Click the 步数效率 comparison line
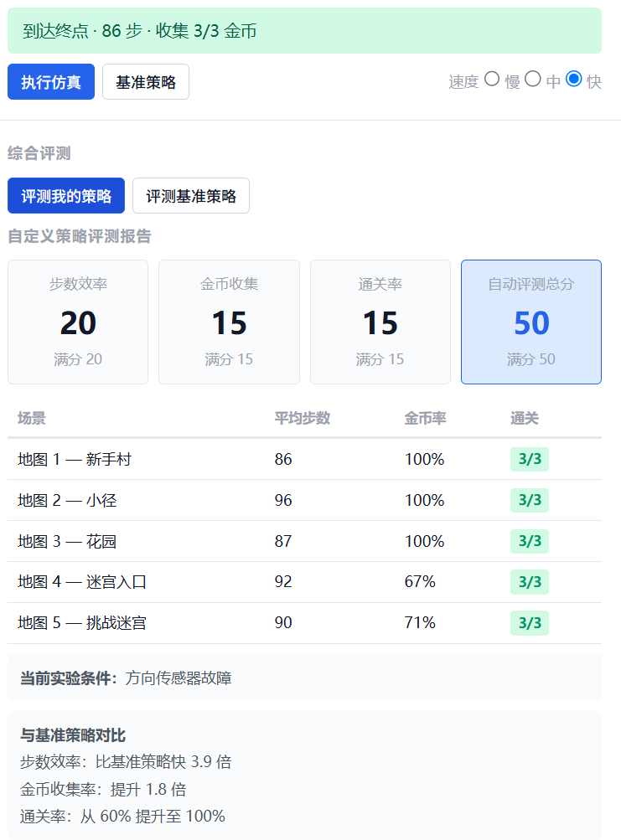The width and height of the screenshot is (621, 840). pos(126,762)
